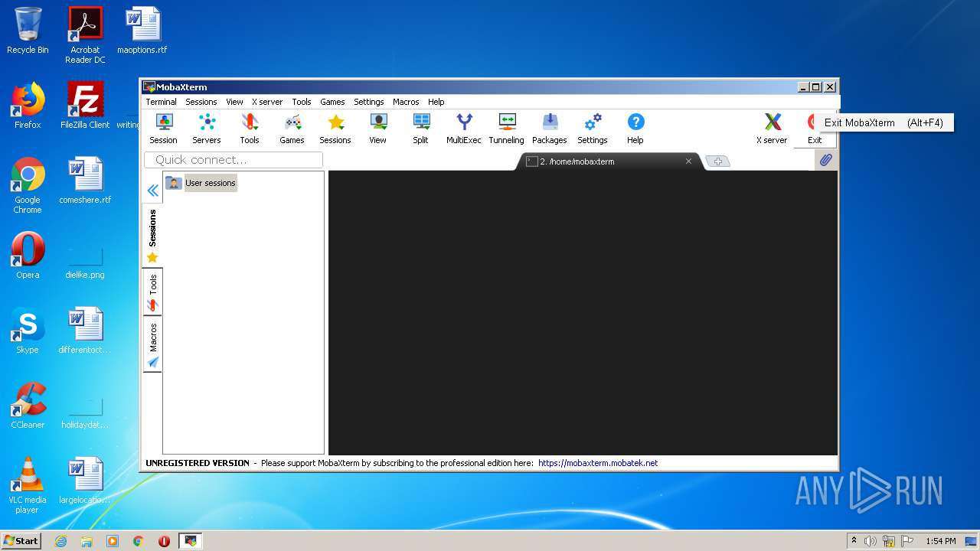
Task: Open the Skype desktop shortcut
Action: pyautogui.click(x=28, y=331)
